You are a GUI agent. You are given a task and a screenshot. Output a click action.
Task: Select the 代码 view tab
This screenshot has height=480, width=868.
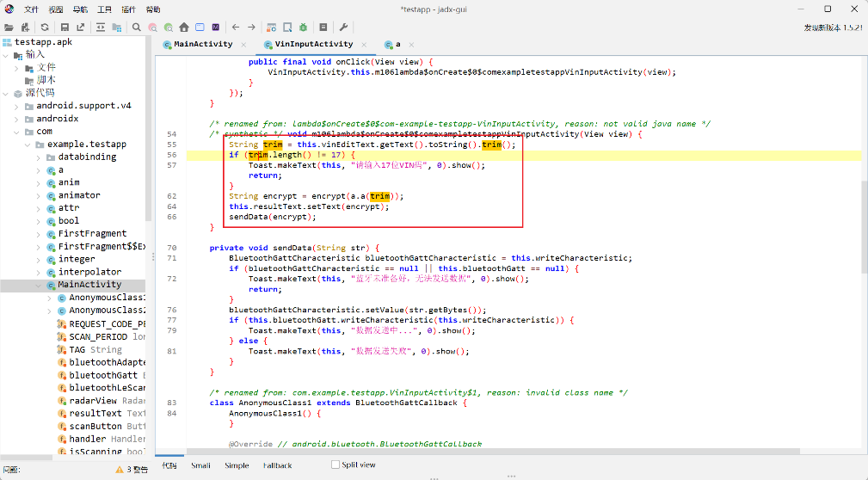[x=169, y=465]
